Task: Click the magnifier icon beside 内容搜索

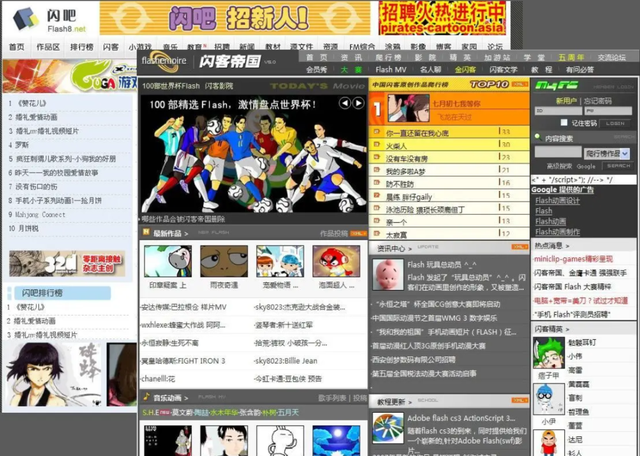Action: click(538, 137)
